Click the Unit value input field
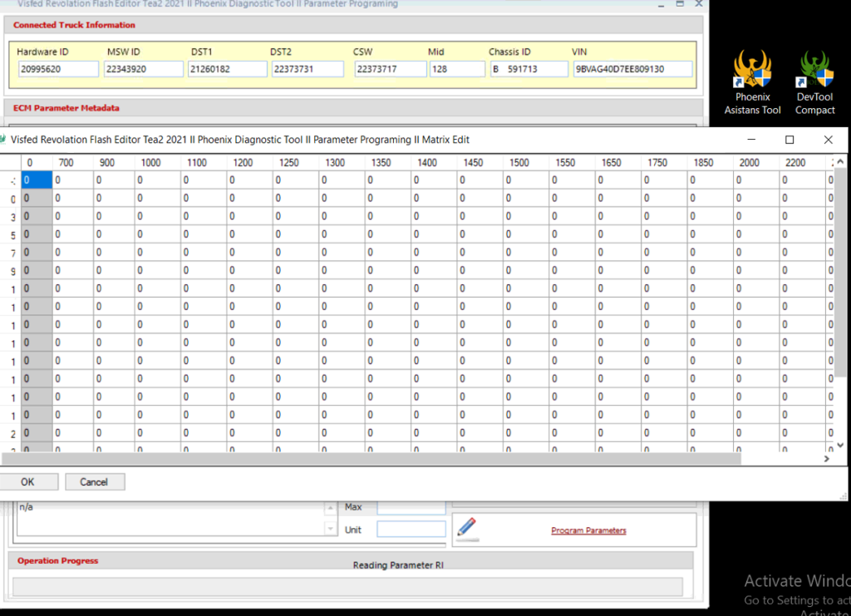 [411, 530]
